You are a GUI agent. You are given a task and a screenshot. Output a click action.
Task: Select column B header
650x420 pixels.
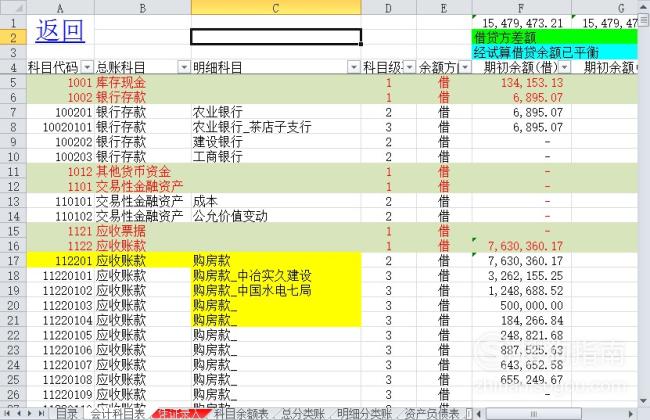click(x=143, y=8)
